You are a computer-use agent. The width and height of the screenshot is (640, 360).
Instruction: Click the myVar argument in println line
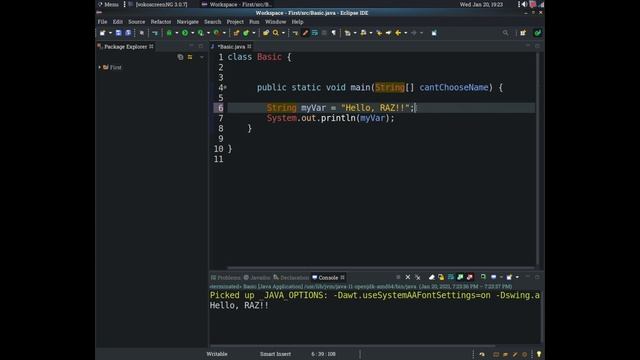372,118
